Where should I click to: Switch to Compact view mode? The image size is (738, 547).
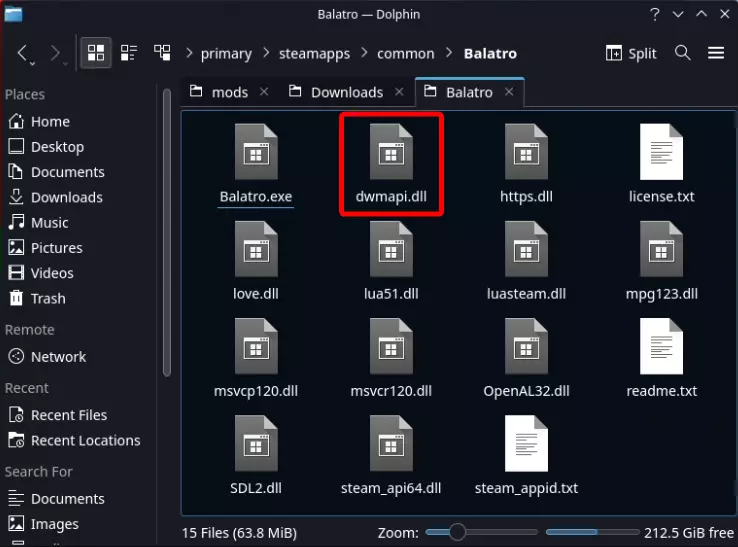[x=128, y=53]
